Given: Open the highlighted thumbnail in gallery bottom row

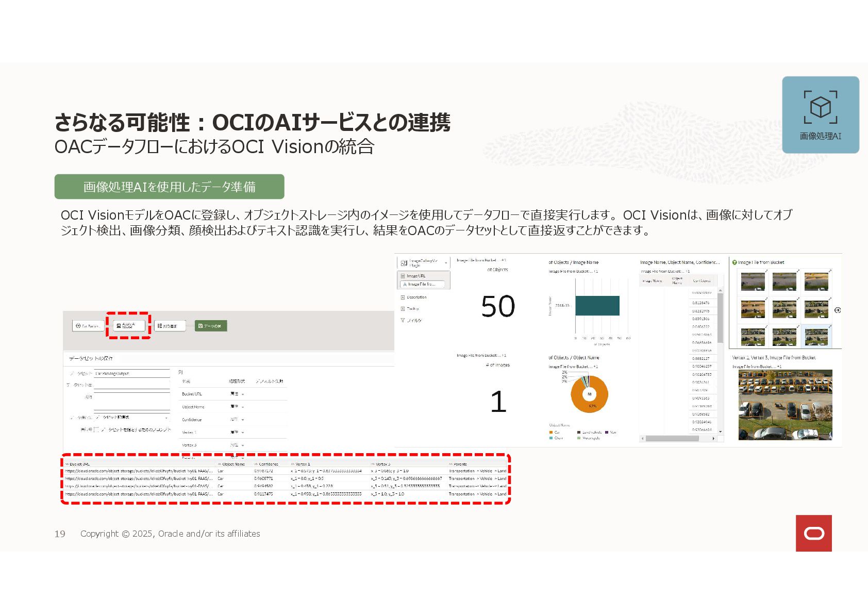Looking at the screenshot, I should point(816,337).
